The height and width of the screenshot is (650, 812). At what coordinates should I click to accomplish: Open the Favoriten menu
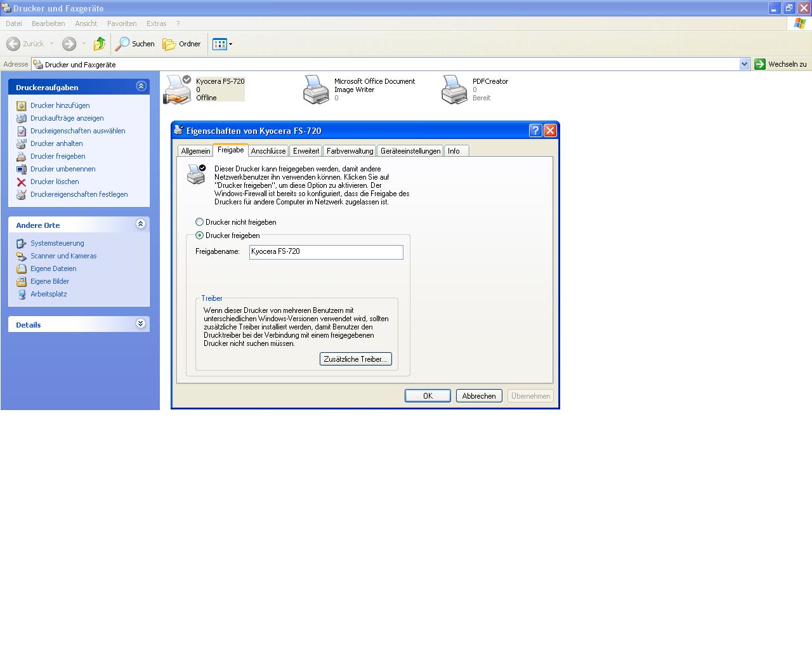[122, 23]
